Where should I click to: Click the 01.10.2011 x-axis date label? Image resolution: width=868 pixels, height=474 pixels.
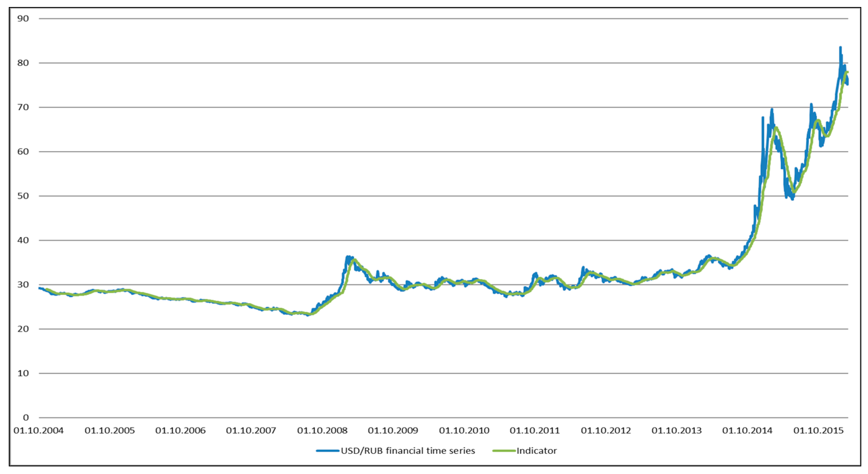pyautogui.click(x=535, y=430)
